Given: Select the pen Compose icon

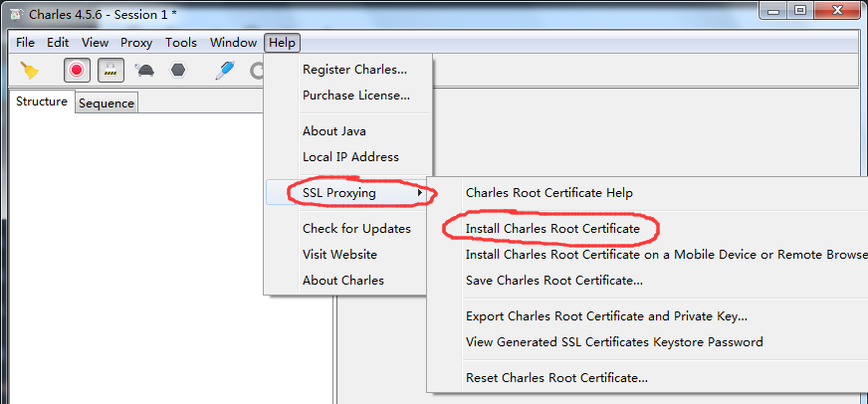Looking at the screenshot, I should click(x=225, y=71).
